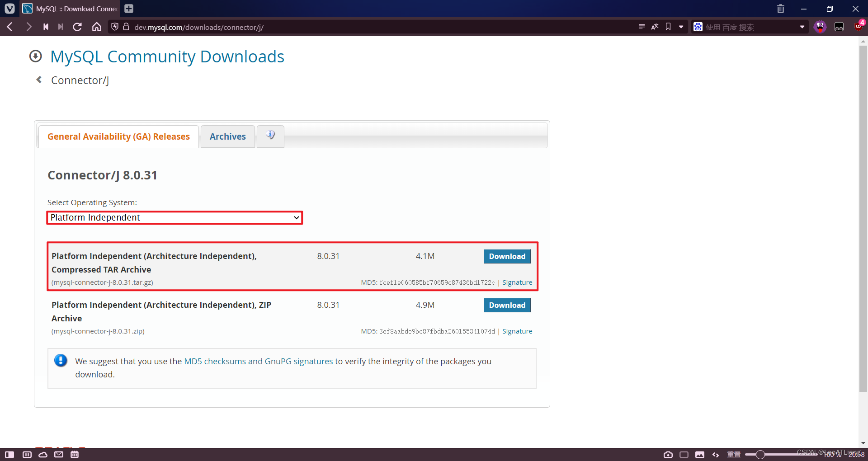
Task: Open the glasses extension icon
Action: (839, 27)
